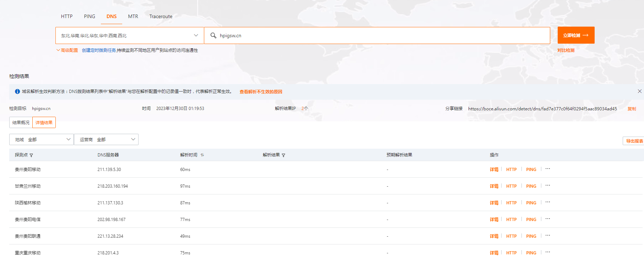
Task: Click the 49ms resolution time cell
Action: tap(185, 236)
